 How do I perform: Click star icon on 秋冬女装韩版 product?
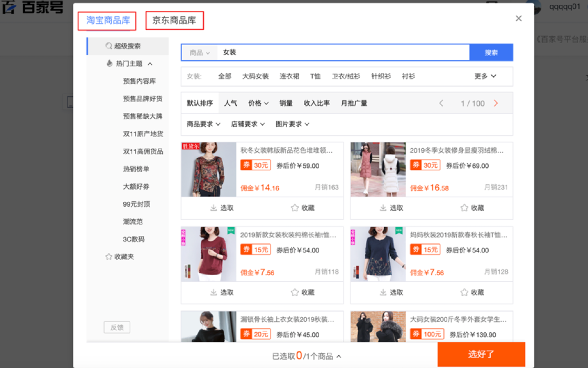click(x=295, y=208)
